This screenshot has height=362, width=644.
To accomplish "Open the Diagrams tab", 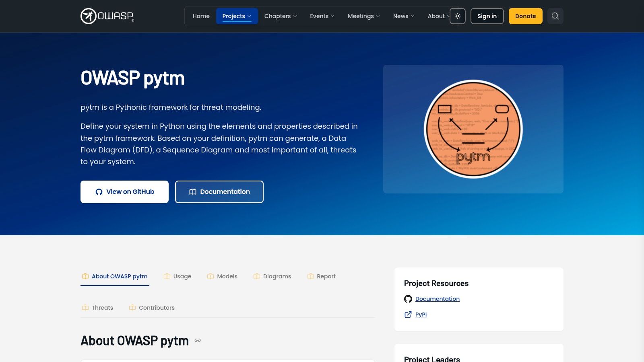I will pyautogui.click(x=272, y=276).
